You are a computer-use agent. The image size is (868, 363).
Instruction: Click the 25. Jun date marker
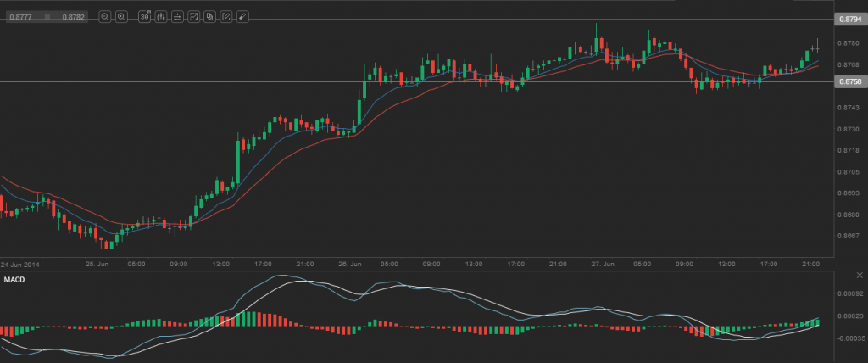(x=97, y=264)
